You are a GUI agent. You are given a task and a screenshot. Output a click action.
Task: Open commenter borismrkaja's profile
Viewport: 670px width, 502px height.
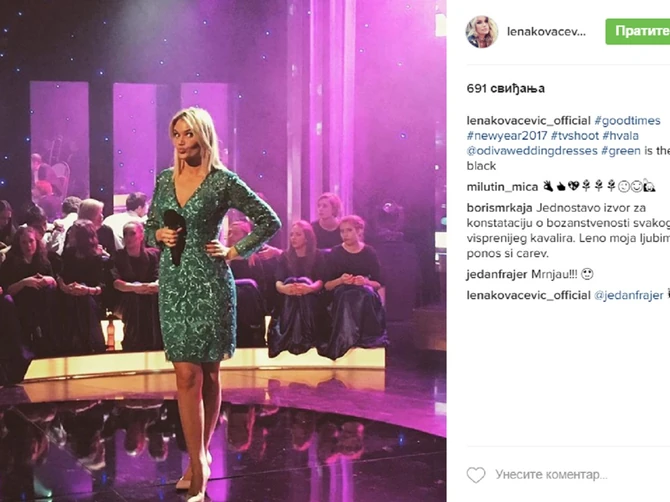500,208
